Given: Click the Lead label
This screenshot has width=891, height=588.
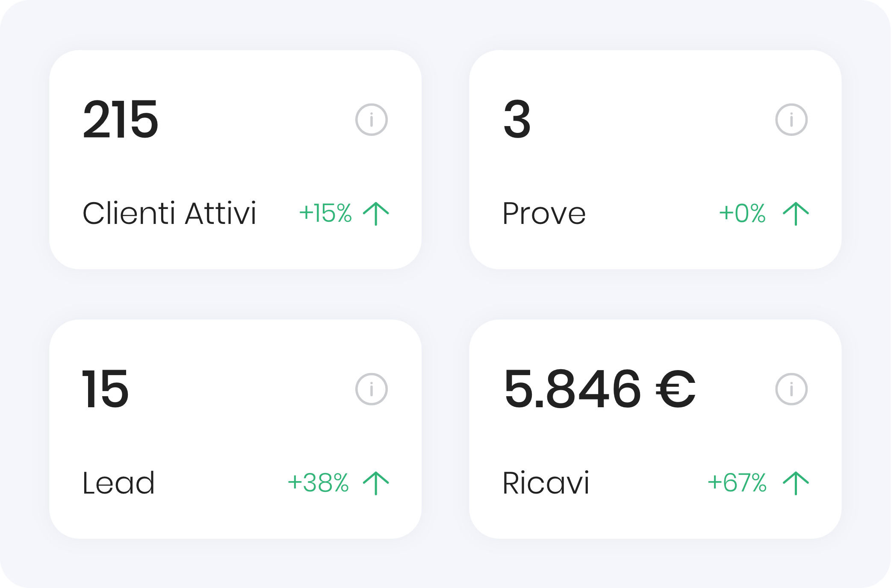Looking at the screenshot, I should tap(118, 483).
